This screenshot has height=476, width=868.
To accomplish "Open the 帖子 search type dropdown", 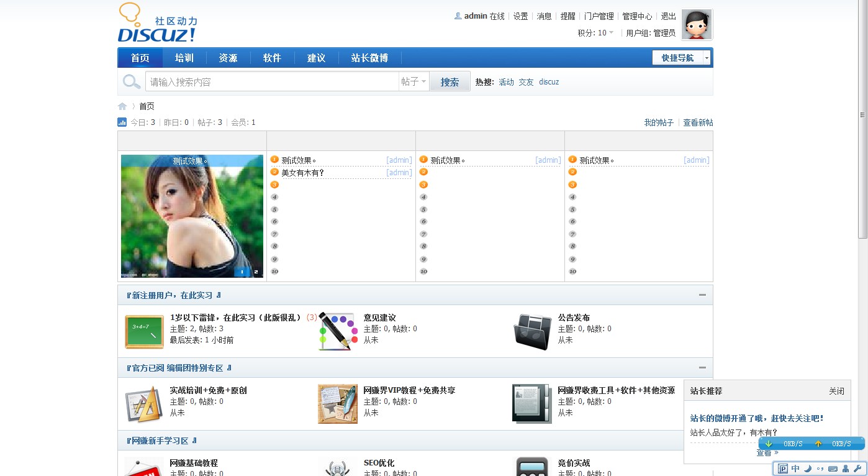I will (414, 81).
